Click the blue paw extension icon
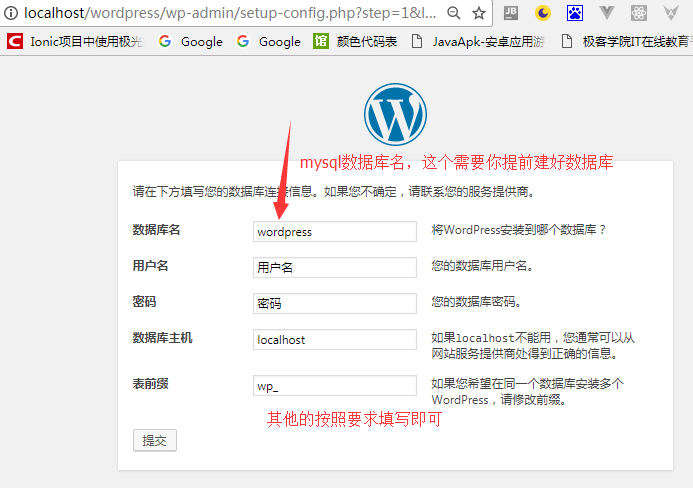The height and width of the screenshot is (488, 693). tap(575, 13)
